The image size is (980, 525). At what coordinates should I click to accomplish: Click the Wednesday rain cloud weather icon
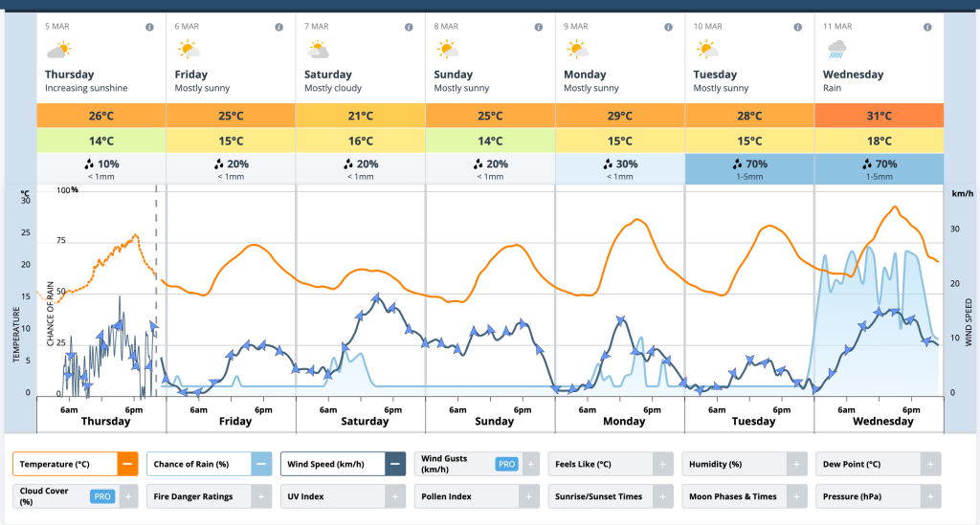click(836, 49)
